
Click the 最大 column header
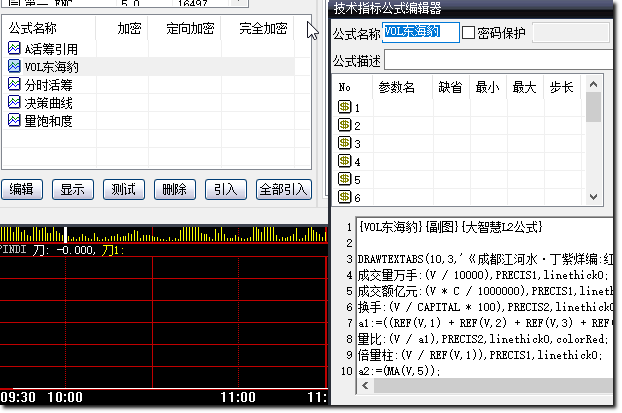[x=524, y=87]
